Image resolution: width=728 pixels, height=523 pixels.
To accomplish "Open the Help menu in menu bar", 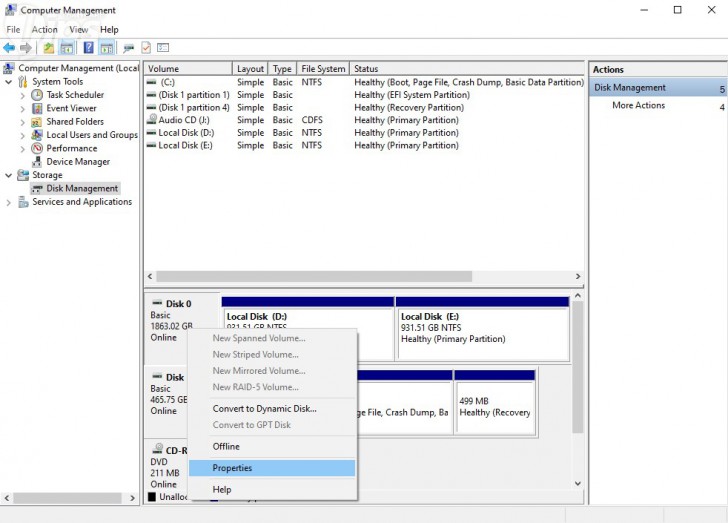I will click(109, 30).
